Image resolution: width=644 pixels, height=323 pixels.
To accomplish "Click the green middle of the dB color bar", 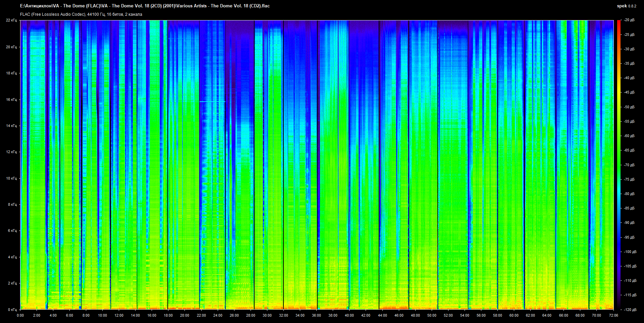I will pyautogui.click(x=619, y=164).
